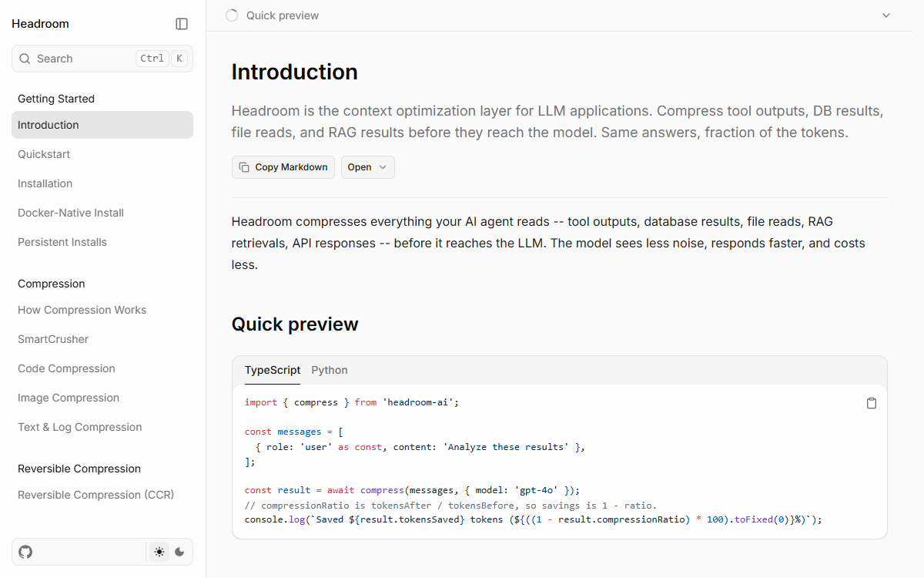Copy the code snippet clipboard icon
Image resolution: width=924 pixels, height=578 pixels.
click(872, 403)
